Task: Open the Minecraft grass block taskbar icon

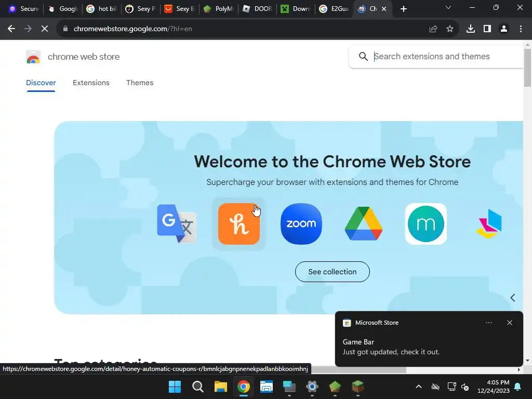Action: [357, 387]
